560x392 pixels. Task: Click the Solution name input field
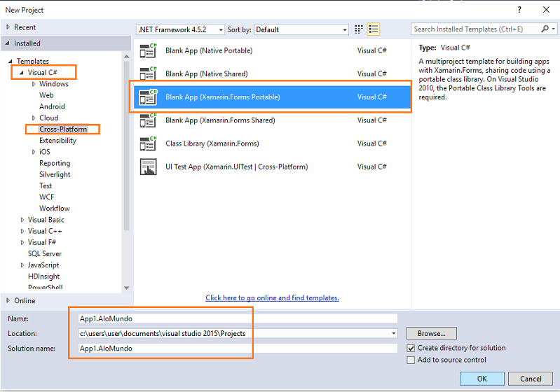238,349
